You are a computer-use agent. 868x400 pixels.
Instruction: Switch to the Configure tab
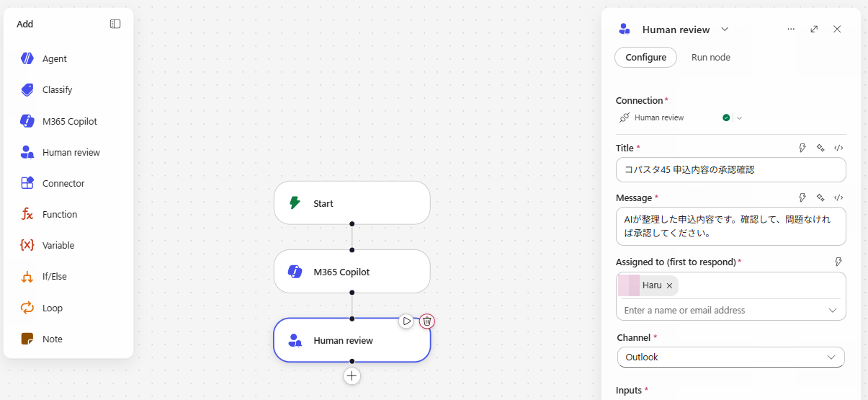(645, 58)
